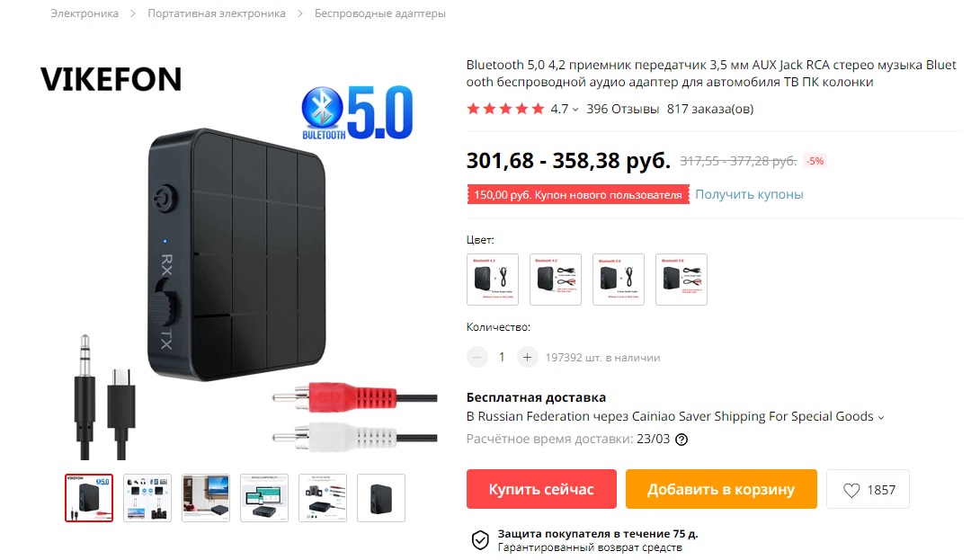Click the Купить сейчас button
Image resolution: width=980 pixels, height=560 pixels.
[x=541, y=489]
